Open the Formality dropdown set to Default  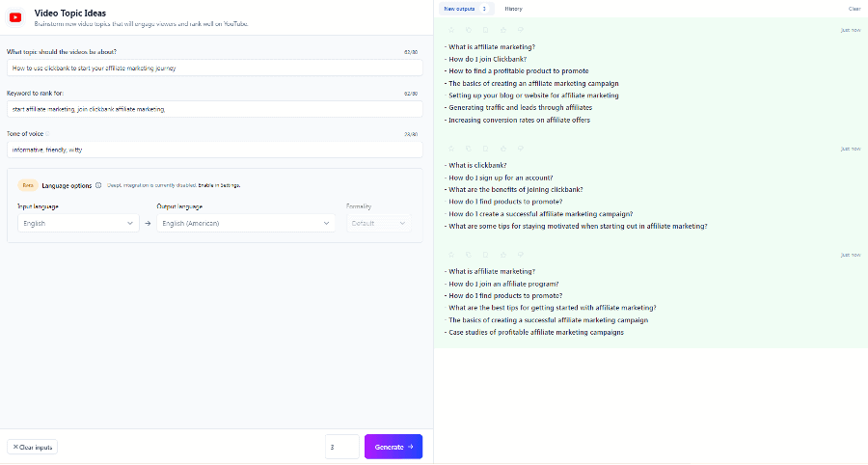click(379, 223)
